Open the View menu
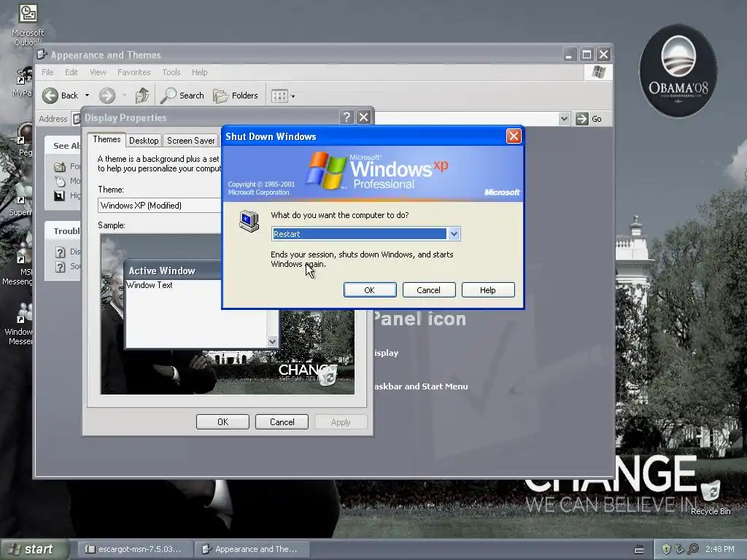Image resolution: width=747 pixels, height=560 pixels. point(98,72)
